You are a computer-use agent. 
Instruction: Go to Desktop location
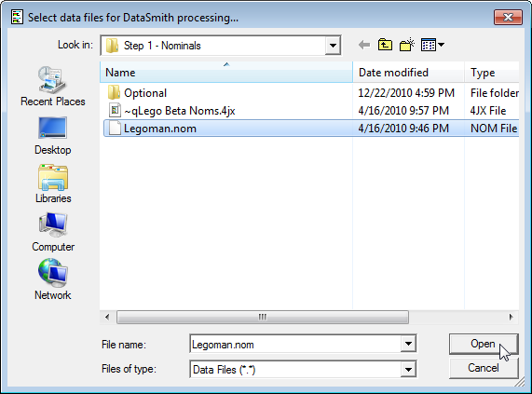(52, 136)
